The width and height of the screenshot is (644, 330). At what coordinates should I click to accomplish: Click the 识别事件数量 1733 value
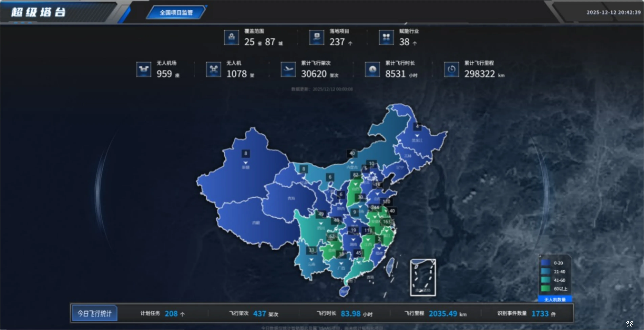(540, 314)
